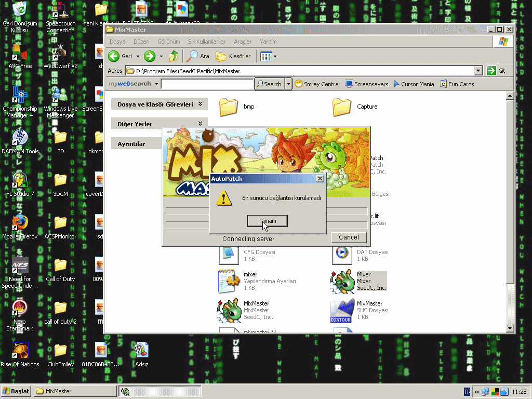Open the Geri back-history dropdown arrow
Image resolution: width=532 pixels, height=399 pixels.
[138, 56]
